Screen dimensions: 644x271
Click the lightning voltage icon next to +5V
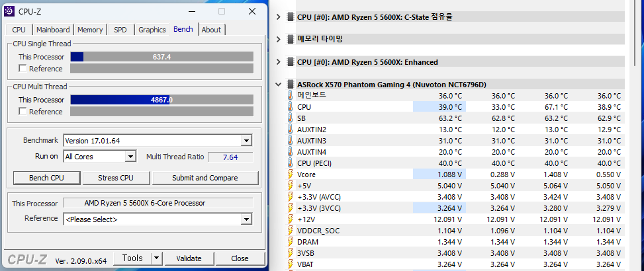coord(291,186)
